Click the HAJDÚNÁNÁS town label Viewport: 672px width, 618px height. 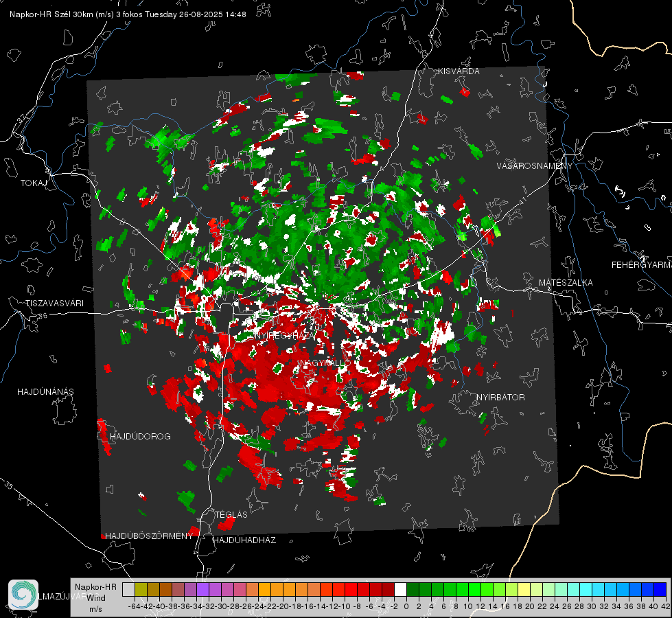click(45, 392)
